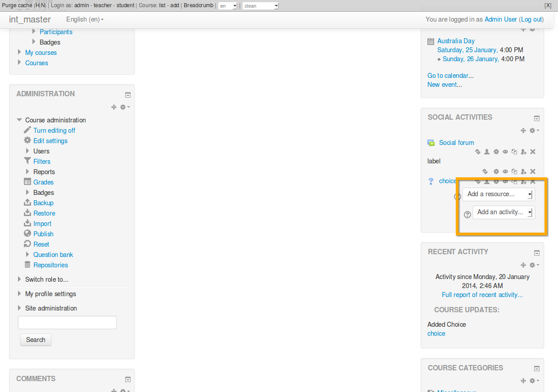Collapse the Course Categories block
Image resolution: width=558 pixels, height=392 pixels.
click(537, 369)
